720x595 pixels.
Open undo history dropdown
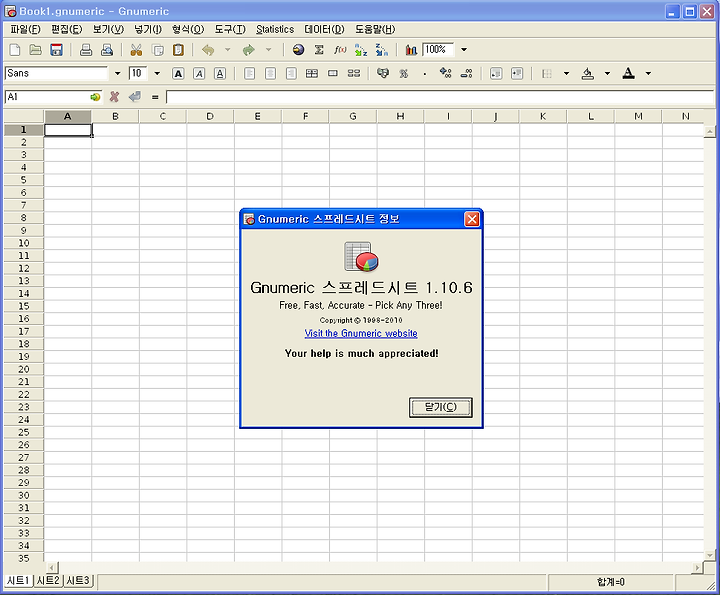point(227,50)
